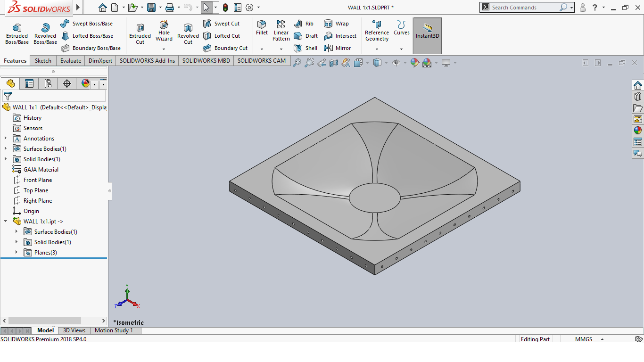The height and width of the screenshot is (362, 644).
Task: Expand the Annotations tree node
Action: pos(6,139)
